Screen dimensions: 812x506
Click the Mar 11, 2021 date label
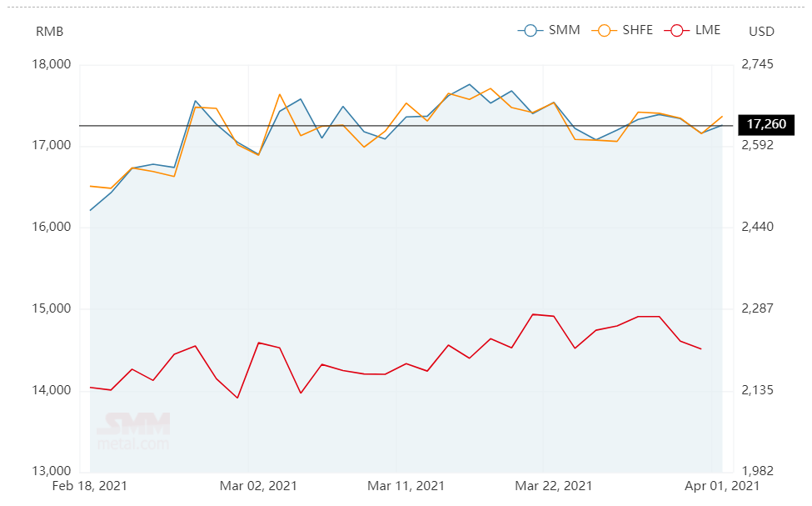(406, 486)
